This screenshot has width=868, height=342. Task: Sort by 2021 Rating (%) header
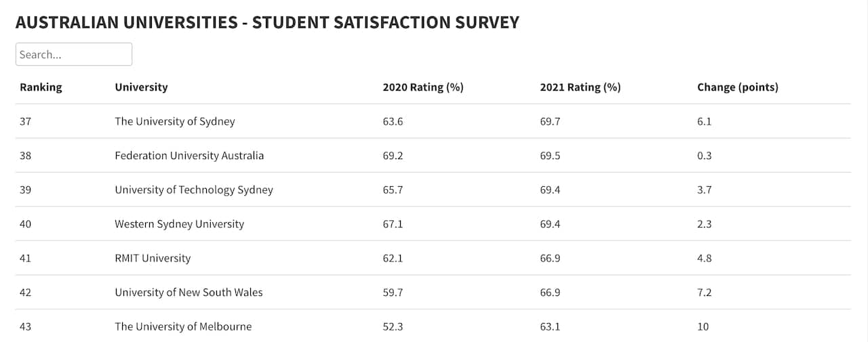(x=580, y=87)
